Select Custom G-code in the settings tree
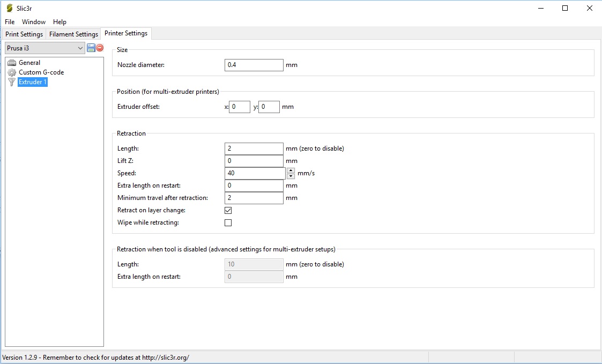The image size is (602, 364). [41, 72]
